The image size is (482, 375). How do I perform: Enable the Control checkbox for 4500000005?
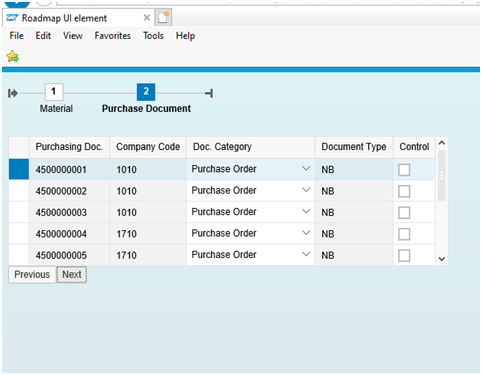coord(404,256)
